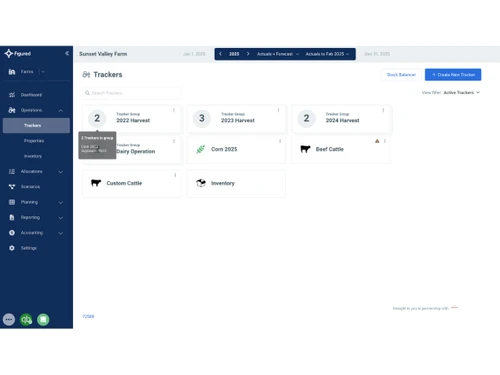Screen dimensions: 500x375
Task: Click the Corn 2025 tracker name
Action: [224, 149]
